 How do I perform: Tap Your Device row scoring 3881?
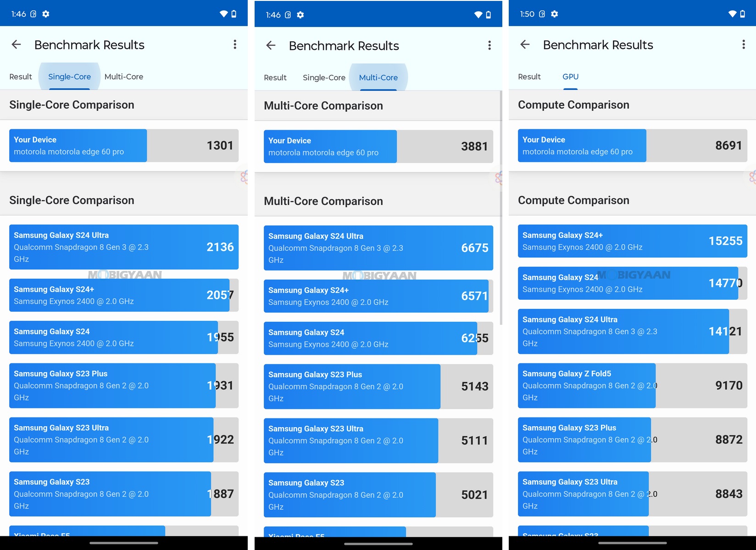pyautogui.click(x=378, y=147)
